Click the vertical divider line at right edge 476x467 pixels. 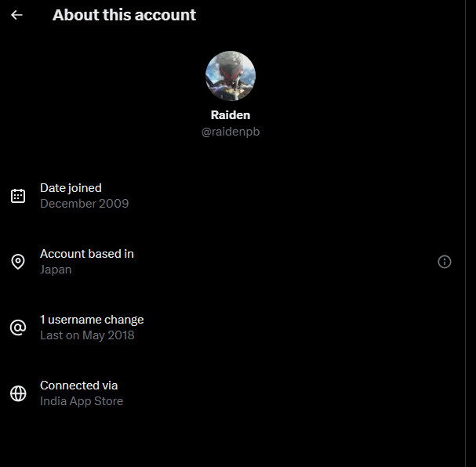(x=465, y=233)
